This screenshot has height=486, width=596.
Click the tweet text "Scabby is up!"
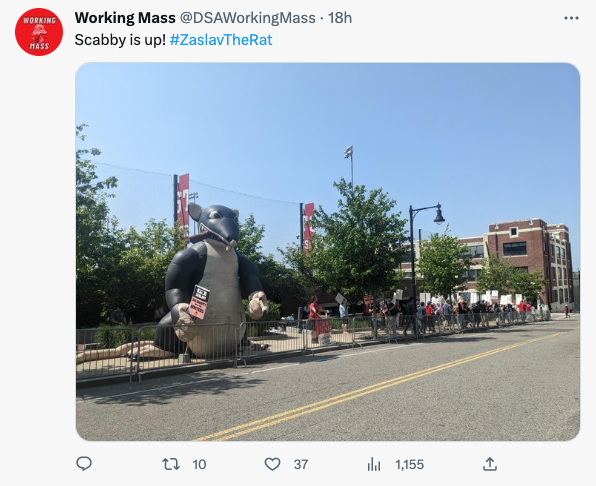coord(120,40)
